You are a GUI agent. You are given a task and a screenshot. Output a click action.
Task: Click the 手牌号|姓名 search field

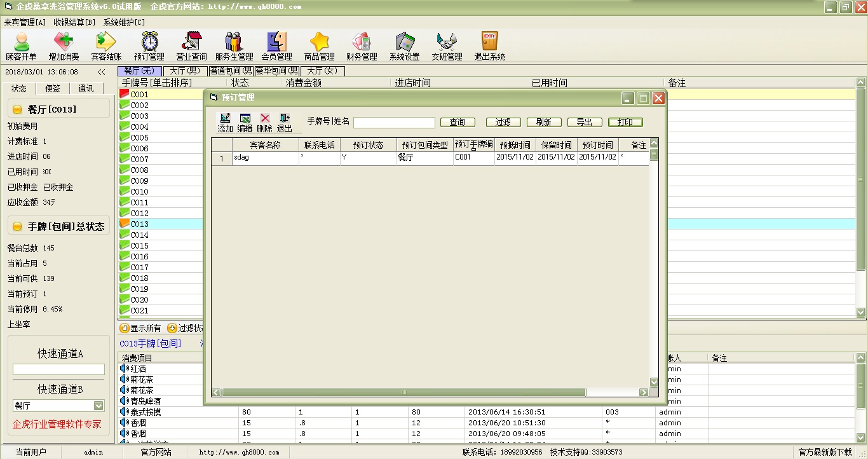click(394, 122)
